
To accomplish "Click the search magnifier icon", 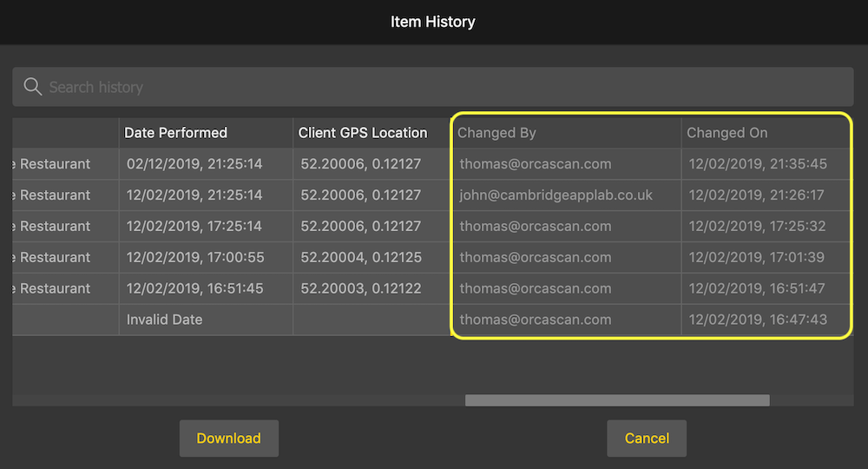I will point(33,87).
